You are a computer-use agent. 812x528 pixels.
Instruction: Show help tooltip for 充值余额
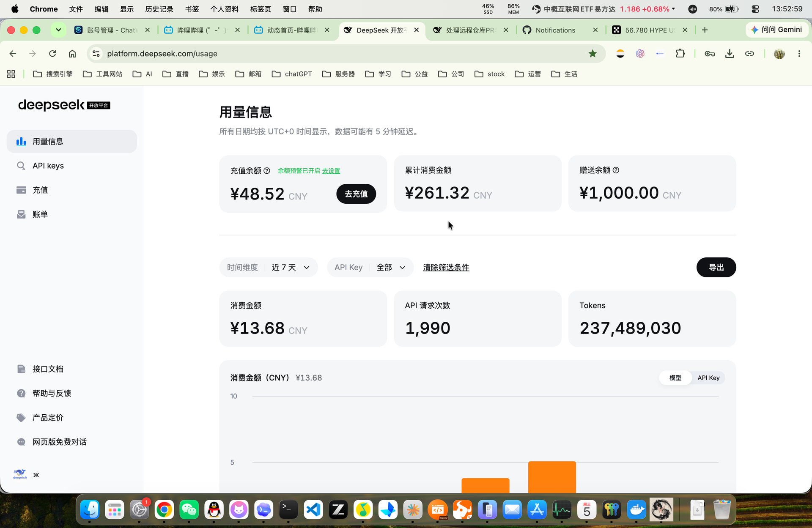coord(267,171)
